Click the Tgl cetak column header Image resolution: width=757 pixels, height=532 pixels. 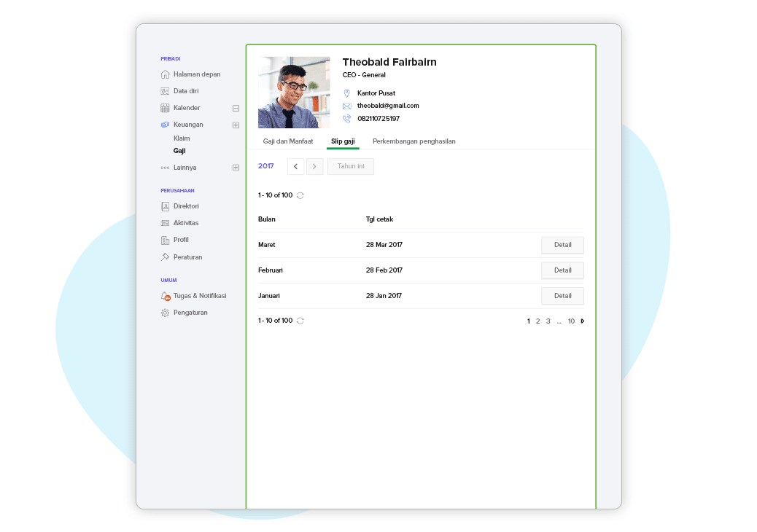point(379,219)
